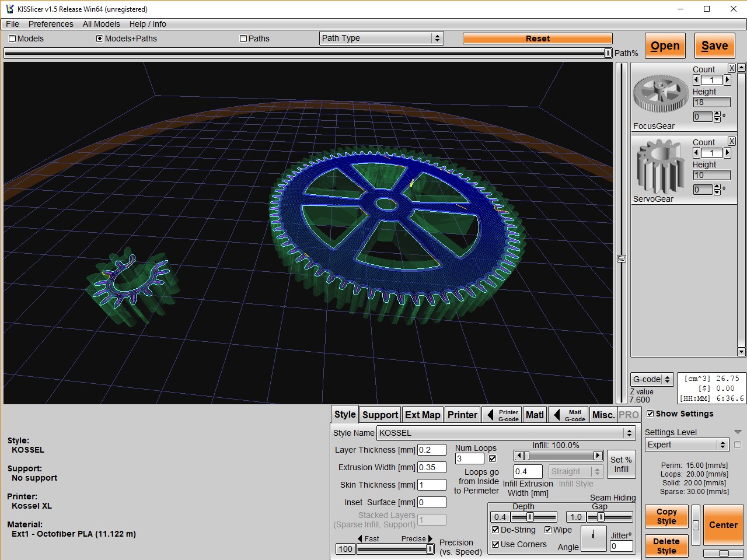Viewport: 747px width, 560px height.
Task: Select the Models view radio option
Action: click(x=13, y=38)
